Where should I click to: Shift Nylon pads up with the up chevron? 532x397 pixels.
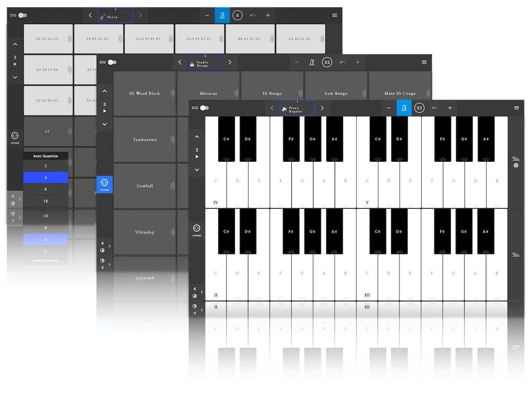pyautogui.click(x=15, y=44)
